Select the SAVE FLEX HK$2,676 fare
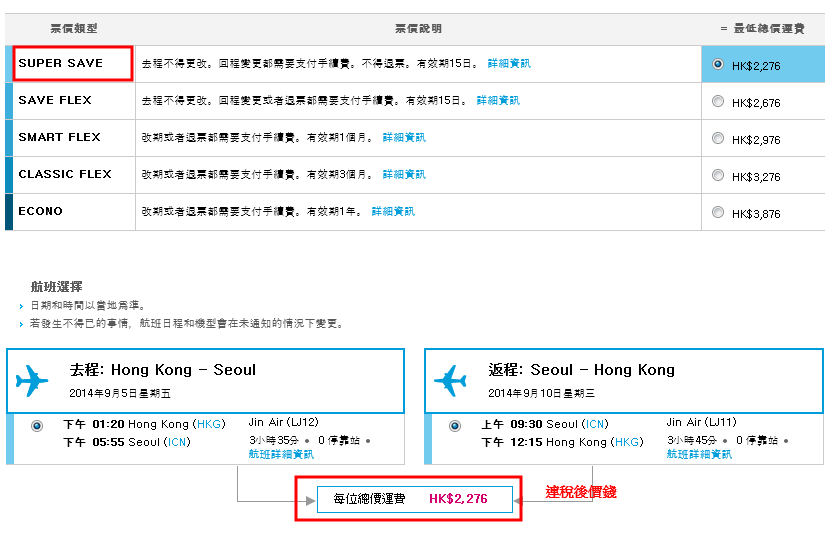Screen dimensions: 835x536 pos(717,101)
